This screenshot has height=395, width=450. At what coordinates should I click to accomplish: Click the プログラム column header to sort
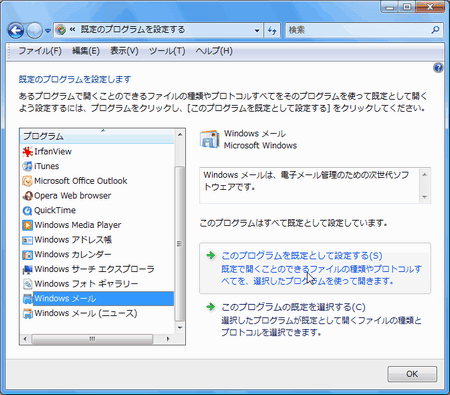97,136
